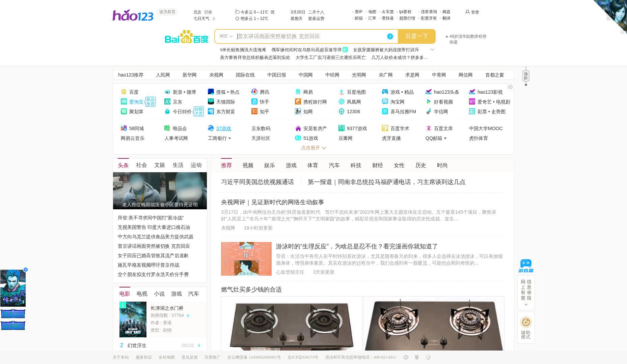Viewport: 627px width, 364px height.
Task: Open 58同城 icon
Action: pyautogui.click(x=124, y=128)
